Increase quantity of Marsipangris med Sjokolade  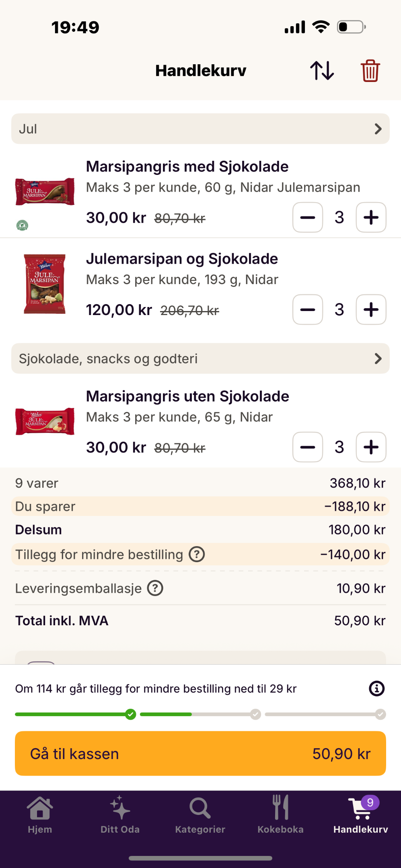tap(371, 217)
